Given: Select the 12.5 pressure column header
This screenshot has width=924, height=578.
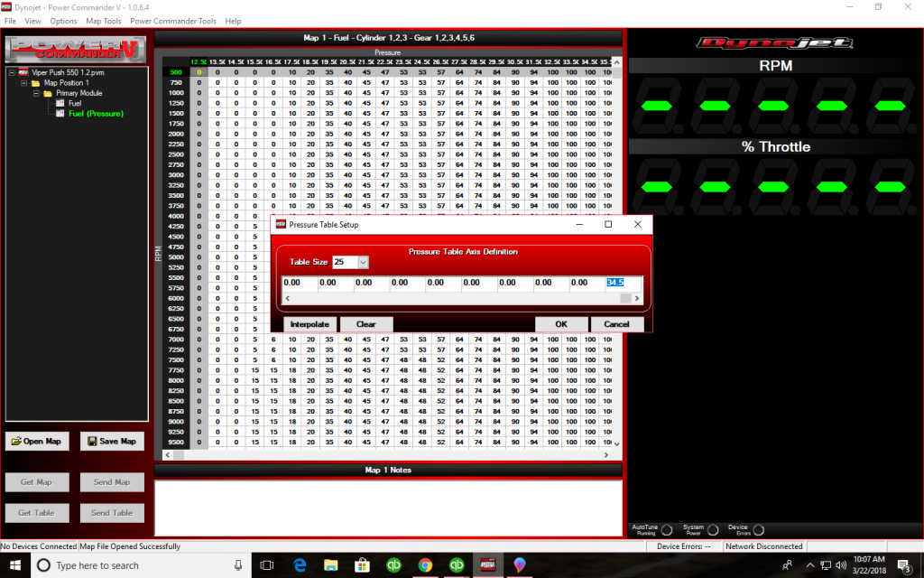Looking at the screenshot, I should (199, 62).
